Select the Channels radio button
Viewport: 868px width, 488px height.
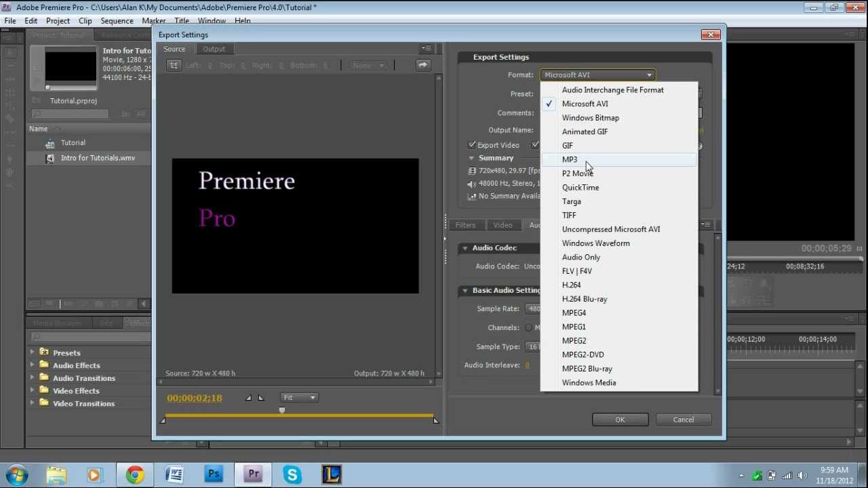(x=528, y=328)
